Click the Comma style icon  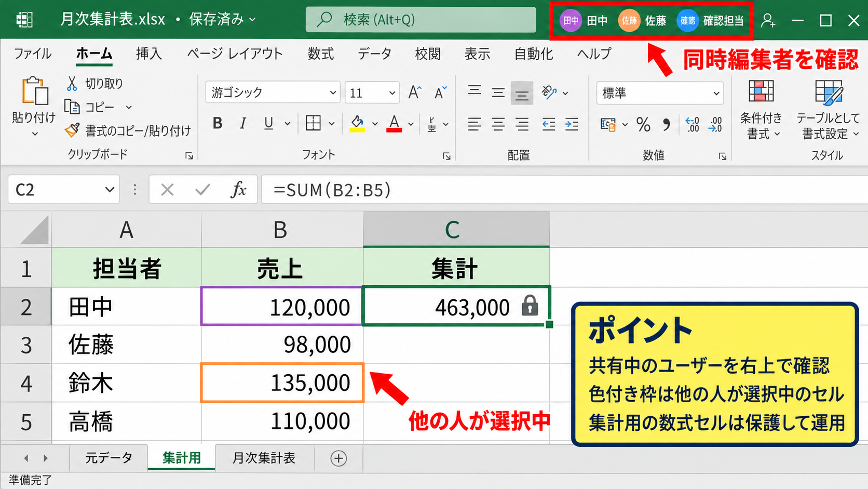click(667, 124)
